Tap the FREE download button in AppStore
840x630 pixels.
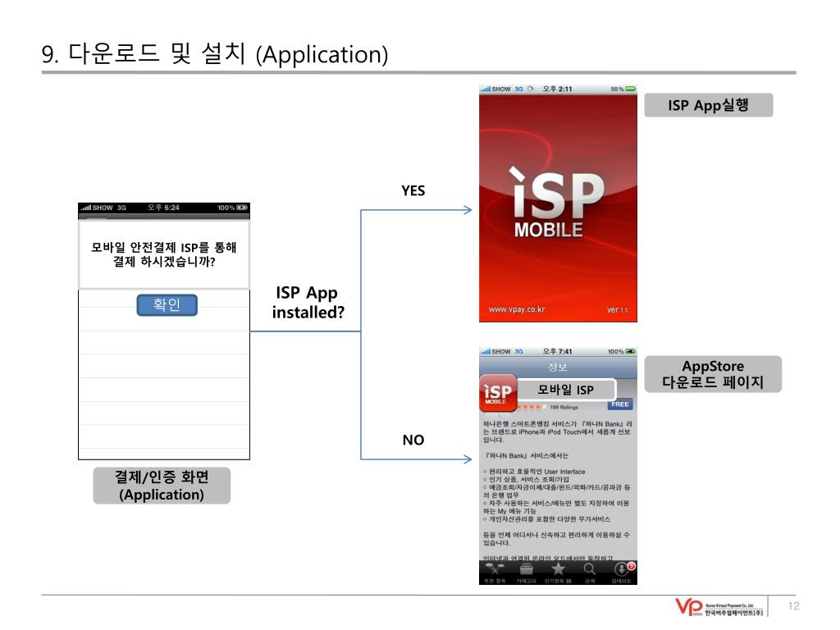(x=620, y=404)
